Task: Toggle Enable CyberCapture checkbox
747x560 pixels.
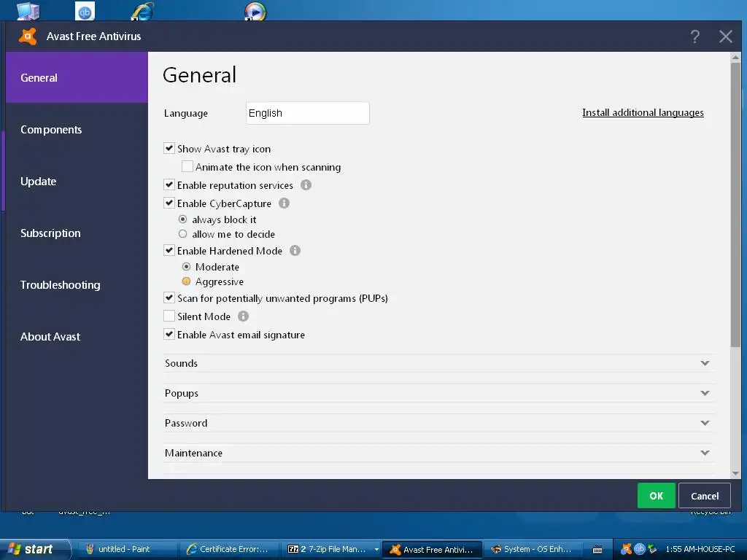Action: click(169, 203)
